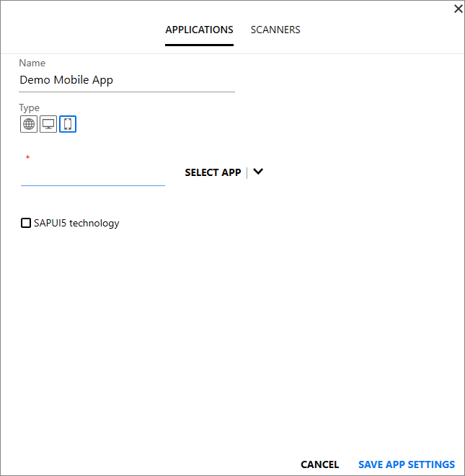Click the red required asterisk marker
This screenshot has width=465, height=476.
[x=27, y=158]
